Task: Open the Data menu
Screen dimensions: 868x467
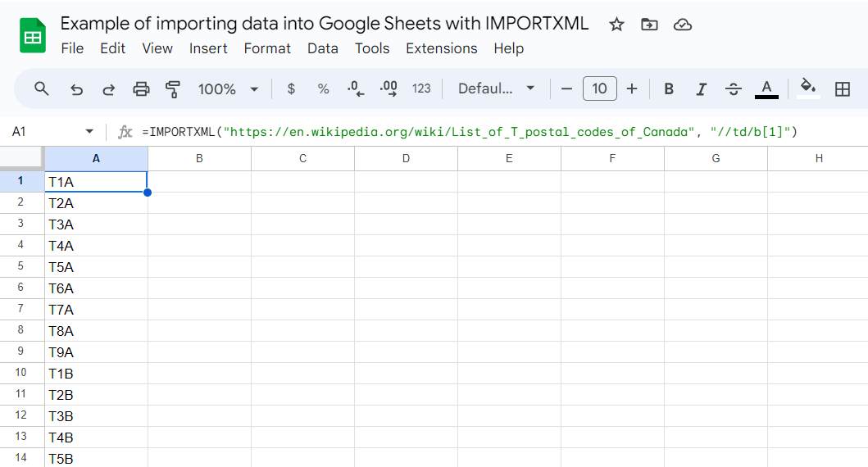Action: (x=323, y=48)
